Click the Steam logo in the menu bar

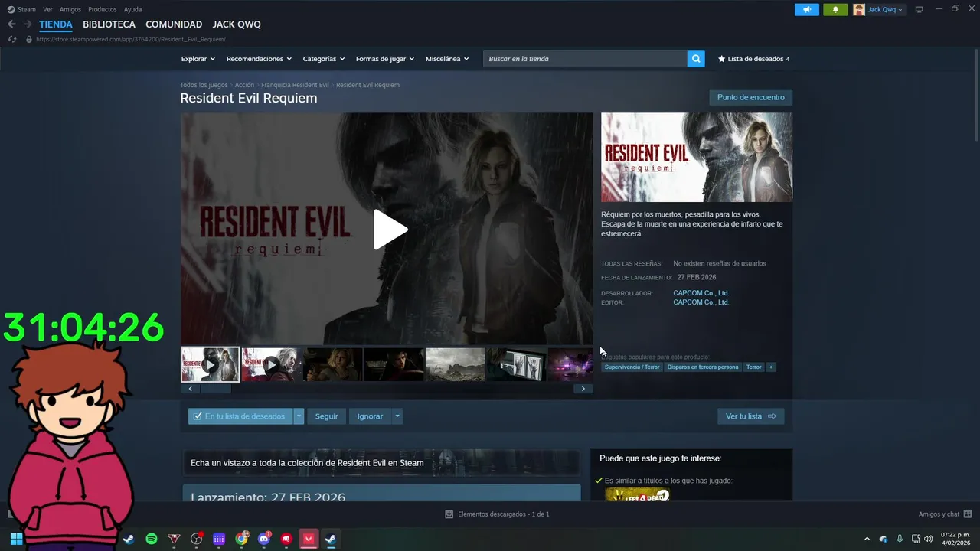[x=11, y=9]
